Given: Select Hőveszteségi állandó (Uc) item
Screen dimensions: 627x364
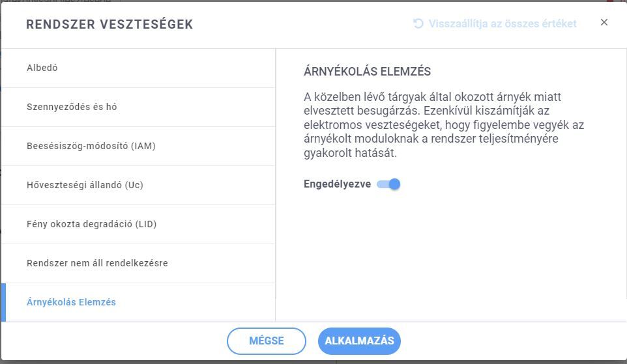Looking at the screenshot, I should point(138,186).
